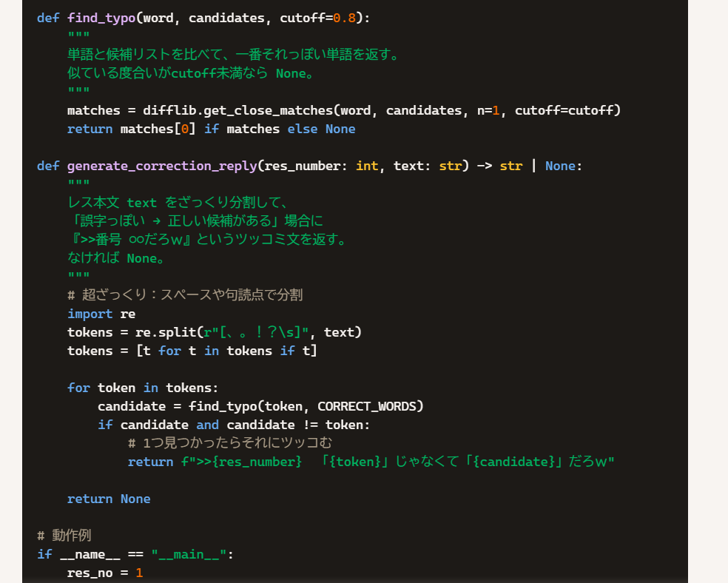Click the "__main__" string literal

tap(189, 554)
